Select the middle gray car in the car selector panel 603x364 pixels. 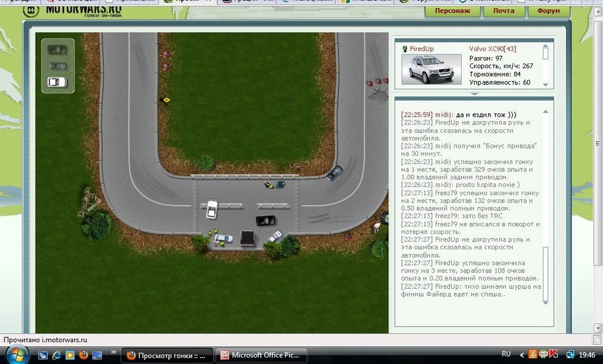[x=58, y=65]
